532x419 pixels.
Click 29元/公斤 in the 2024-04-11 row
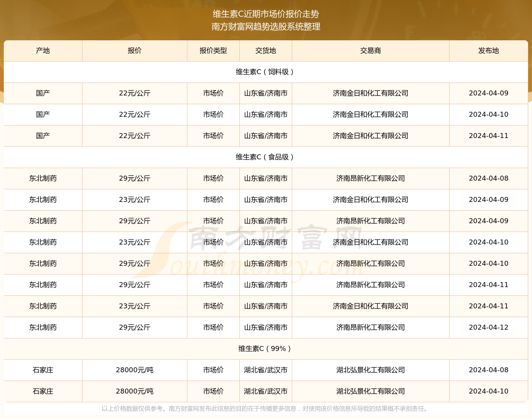tap(135, 285)
